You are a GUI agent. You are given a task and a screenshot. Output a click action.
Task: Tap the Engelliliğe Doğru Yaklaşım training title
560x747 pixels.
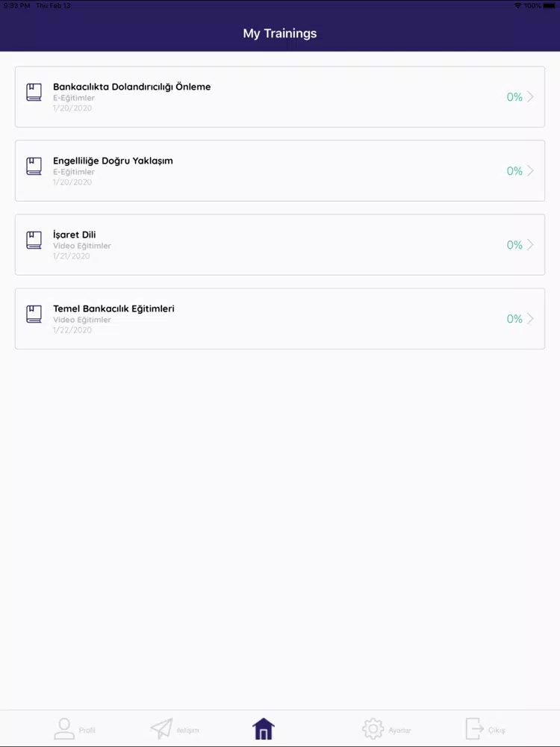[113, 161]
